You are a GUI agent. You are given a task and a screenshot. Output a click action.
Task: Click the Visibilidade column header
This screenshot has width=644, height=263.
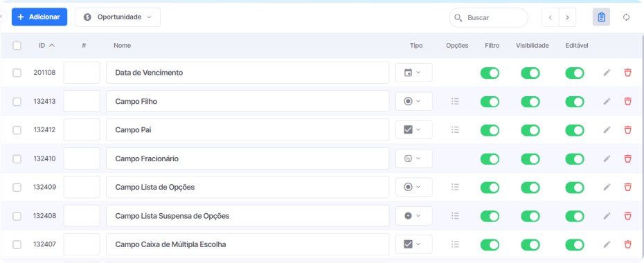pos(533,46)
